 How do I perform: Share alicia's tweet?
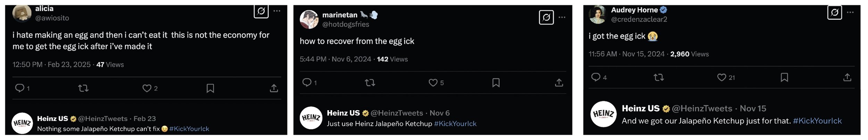274,88
